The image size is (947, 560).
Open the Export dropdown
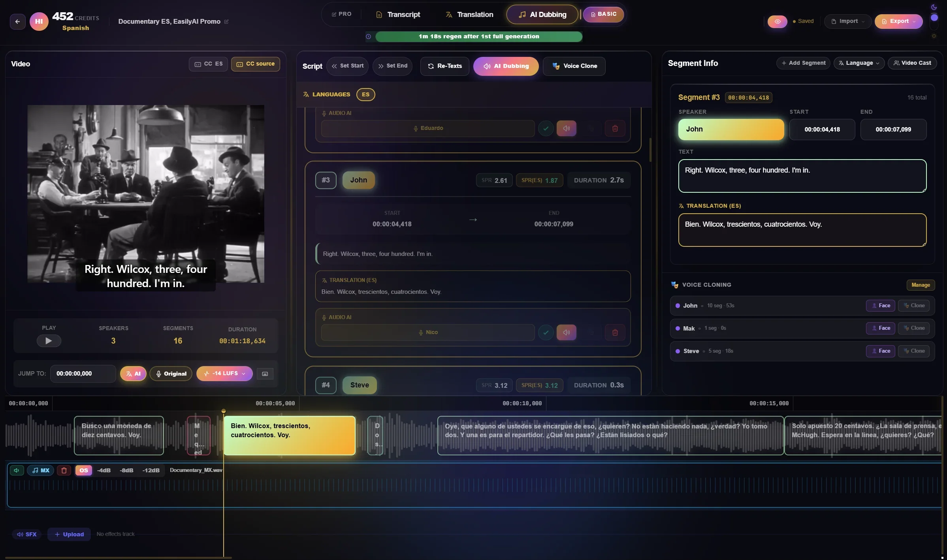pyautogui.click(x=898, y=21)
